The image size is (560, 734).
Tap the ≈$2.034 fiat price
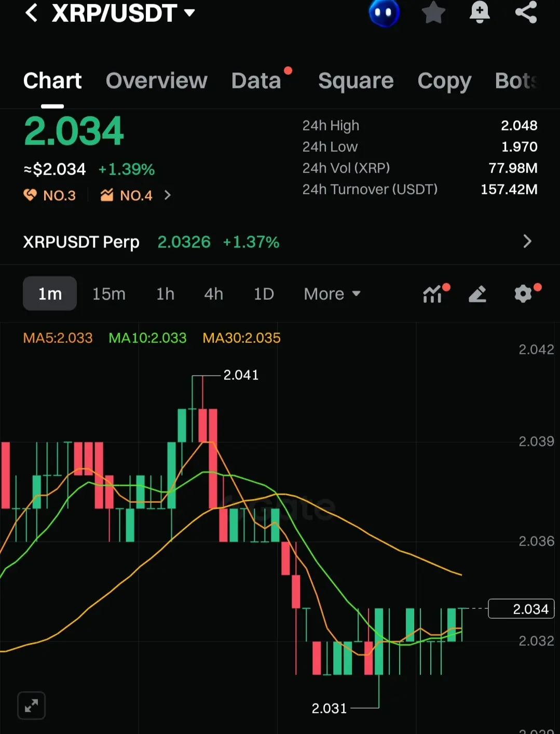(x=54, y=169)
